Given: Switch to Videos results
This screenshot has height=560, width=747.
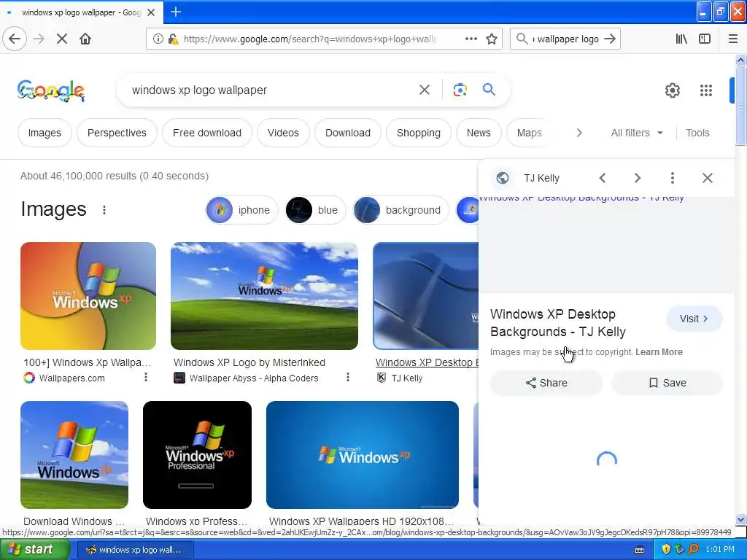Looking at the screenshot, I should pyautogui.click(x=283, y=133).
